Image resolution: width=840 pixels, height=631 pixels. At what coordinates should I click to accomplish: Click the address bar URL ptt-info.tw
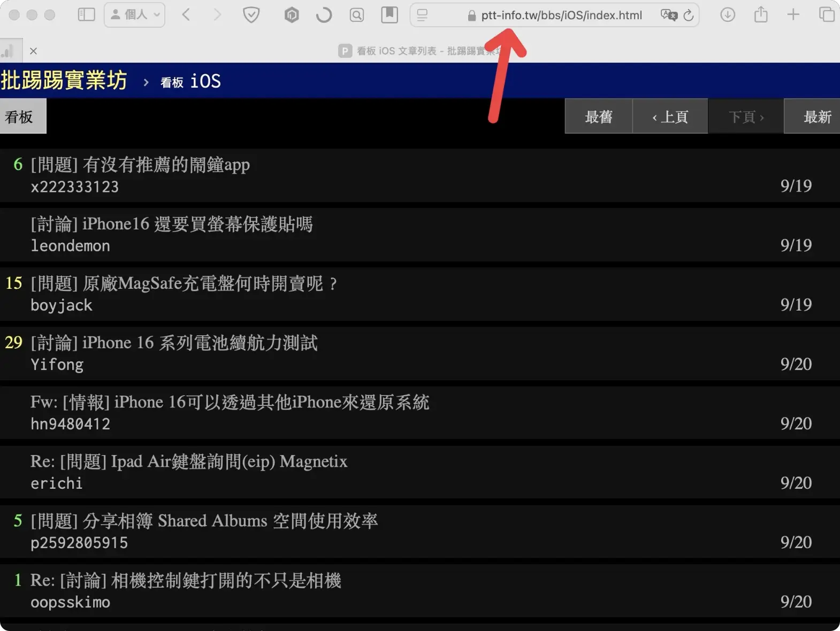561,15
